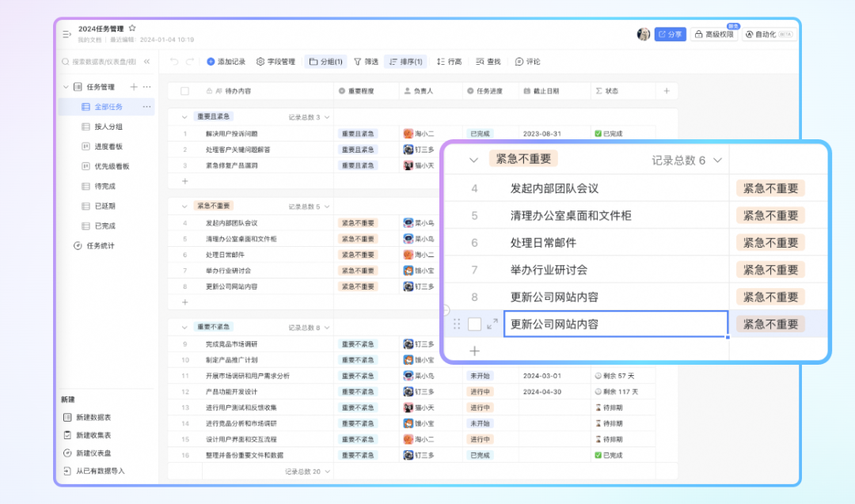Click the expand record arrows in zoomed row
The width and height of the screenshot is (855, 504).
492,324
